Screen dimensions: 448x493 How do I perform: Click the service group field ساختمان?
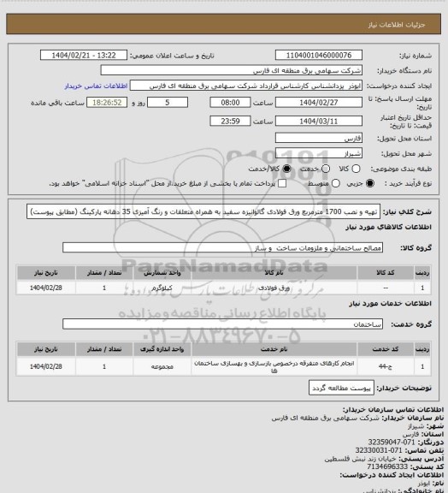coord(223,324)
